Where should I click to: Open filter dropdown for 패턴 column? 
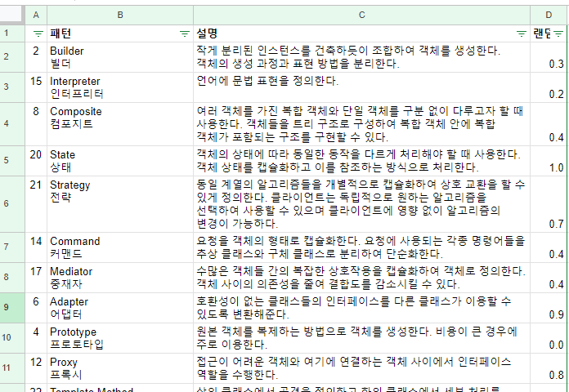pyautogui.click(x=184, y=33)
